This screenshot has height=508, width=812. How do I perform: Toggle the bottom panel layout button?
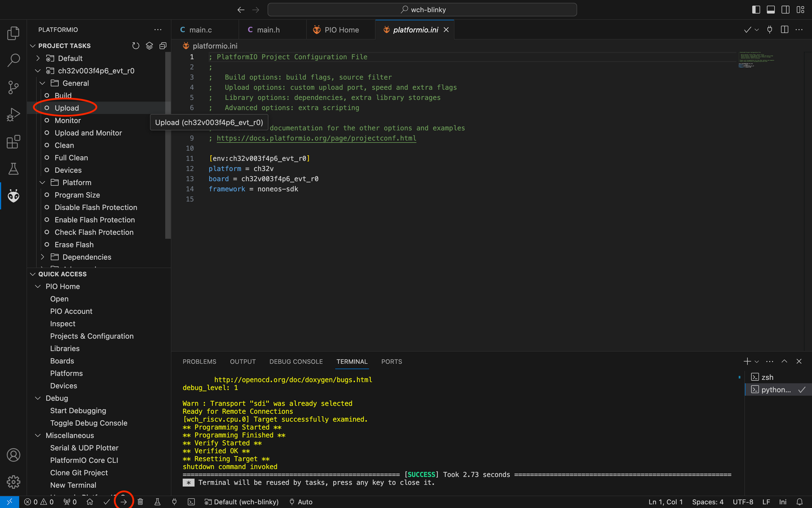click(x=771, y=10)
